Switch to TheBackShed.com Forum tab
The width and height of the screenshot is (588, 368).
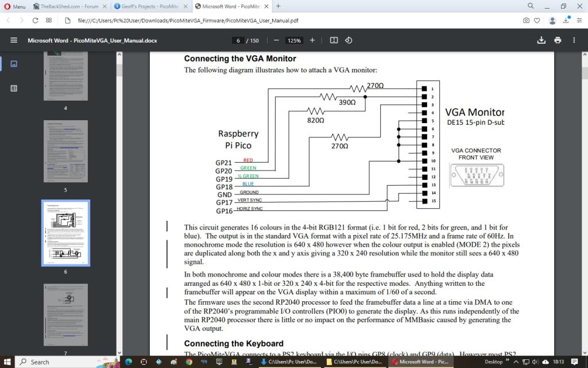click(69, 6)
